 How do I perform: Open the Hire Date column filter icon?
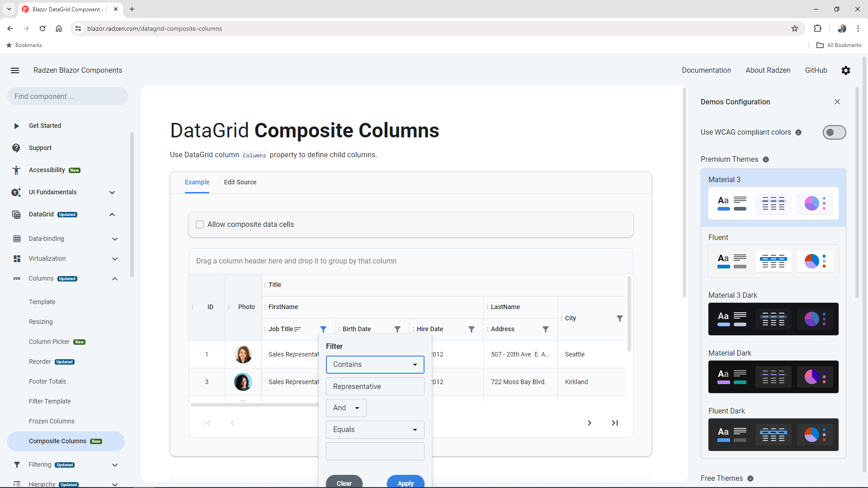[x=472, y=329]
